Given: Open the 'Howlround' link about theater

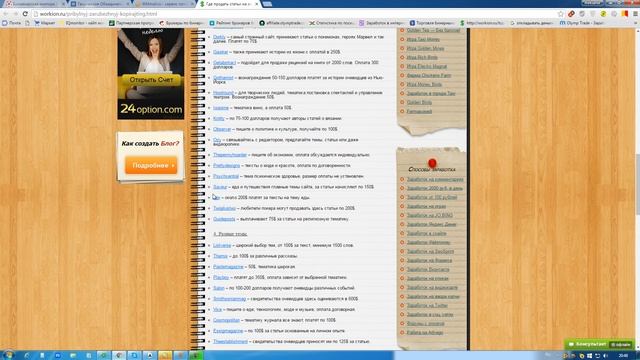Looking at the screenshot, I should [223, 93].
